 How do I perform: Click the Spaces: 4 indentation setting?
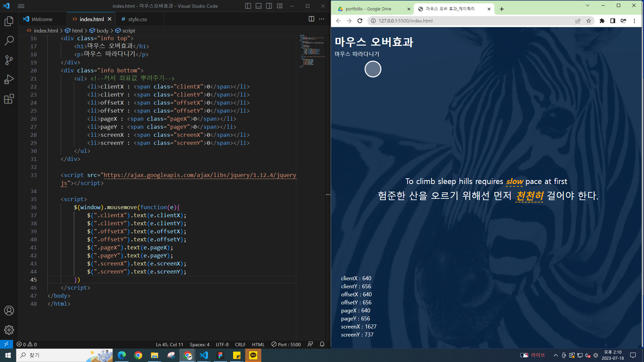click(x=199, y=345)
